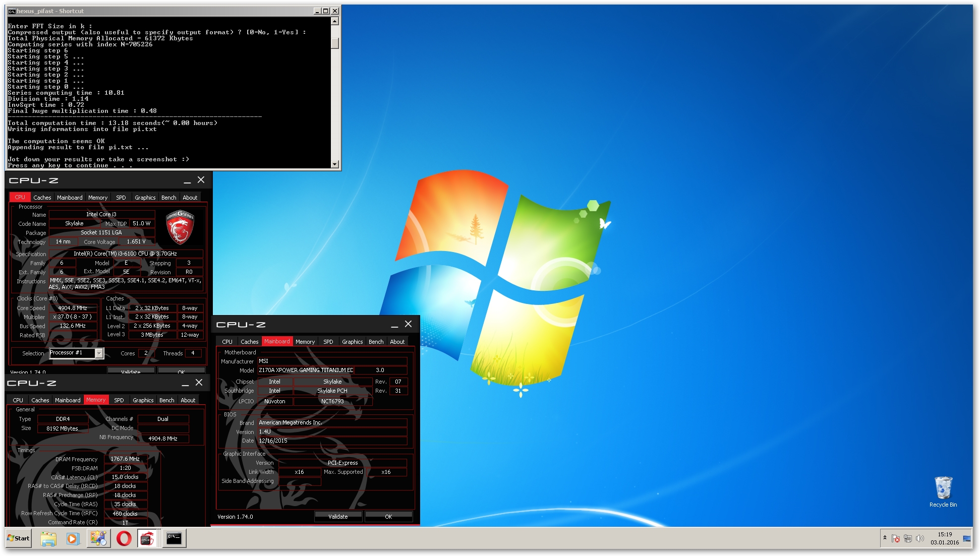Launch Opera browser from the taskbar

pyautogui.click(x=124, y=538)
